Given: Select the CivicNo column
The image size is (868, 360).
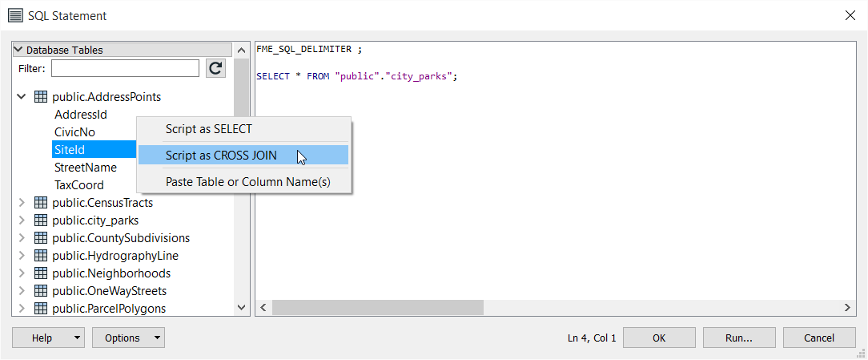Looking at the screenshot, I should pyautogui.click(x=74, y=132).
